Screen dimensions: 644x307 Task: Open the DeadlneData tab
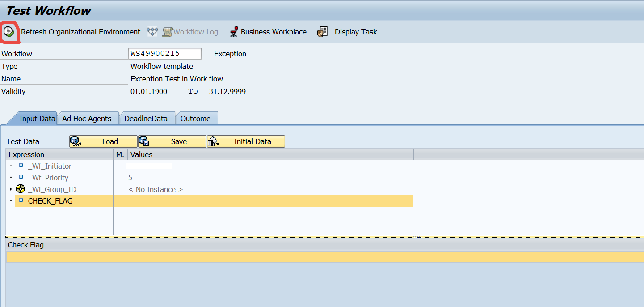(x=146, y=119)
